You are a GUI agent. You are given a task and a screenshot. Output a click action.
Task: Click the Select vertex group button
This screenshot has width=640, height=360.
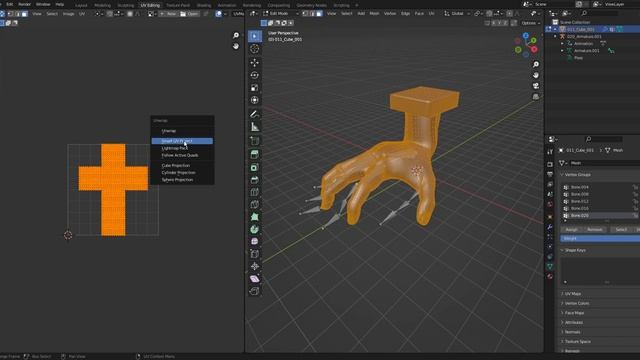pyautogui.click(x=621, y=230)
